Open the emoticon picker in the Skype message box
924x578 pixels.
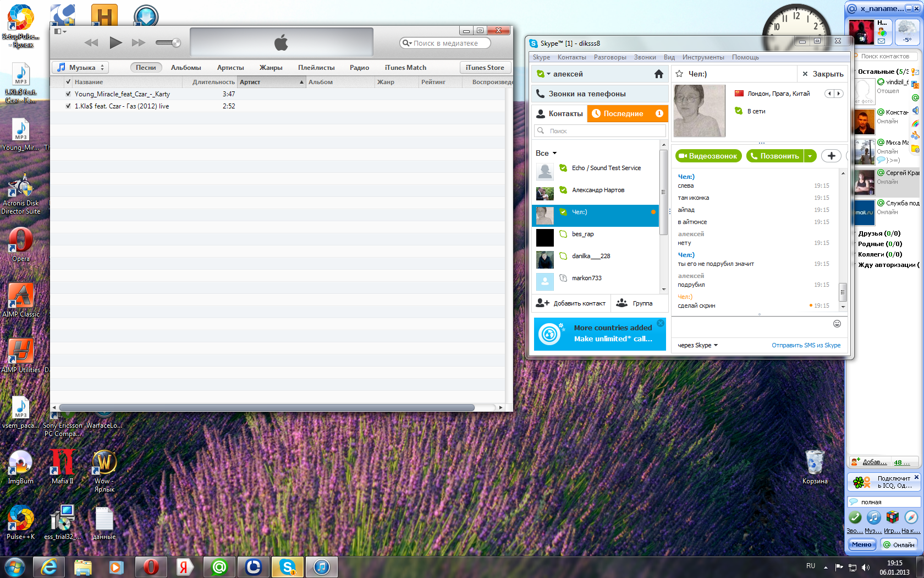click(837, 324)
